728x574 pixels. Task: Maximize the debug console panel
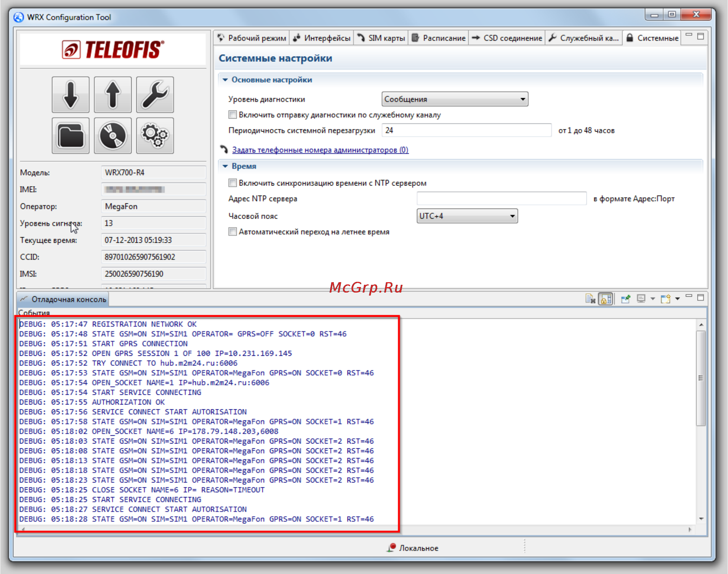(x=701, y=297)
